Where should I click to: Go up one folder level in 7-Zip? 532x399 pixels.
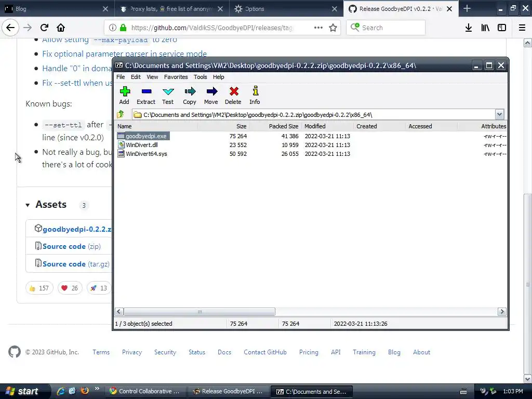pyautogui.click(x=121, y=114)
